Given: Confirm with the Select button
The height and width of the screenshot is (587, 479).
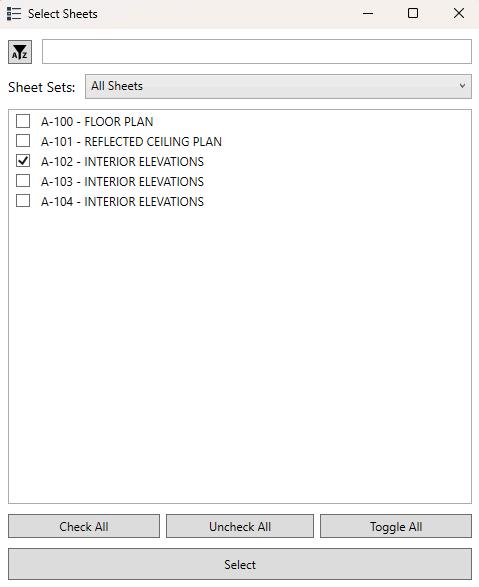Looking at the screenshot, I should click(x=240, y=565).
